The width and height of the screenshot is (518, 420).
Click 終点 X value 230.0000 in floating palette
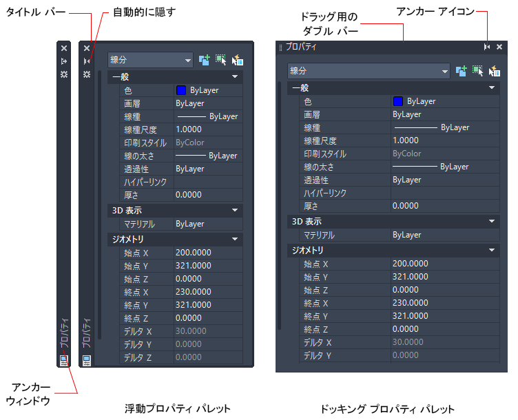click(209, 292)
